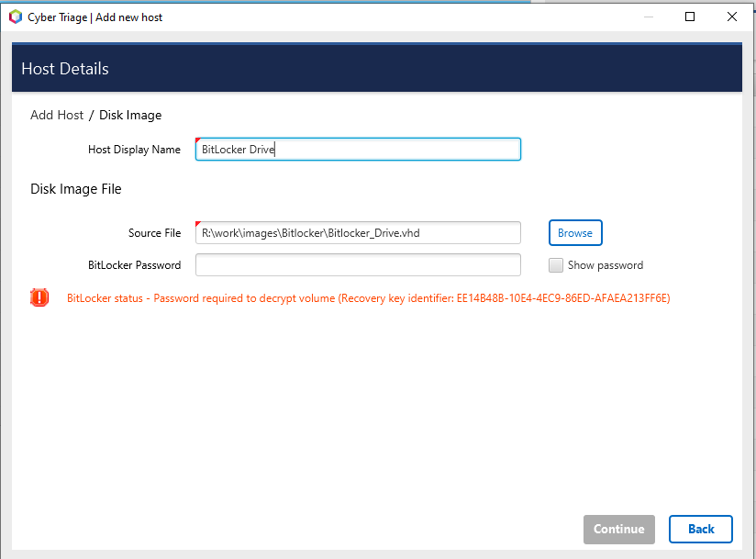Click inside the Host Display Name field
This screenshot has width=756, height=559.
tap(358, 149)
